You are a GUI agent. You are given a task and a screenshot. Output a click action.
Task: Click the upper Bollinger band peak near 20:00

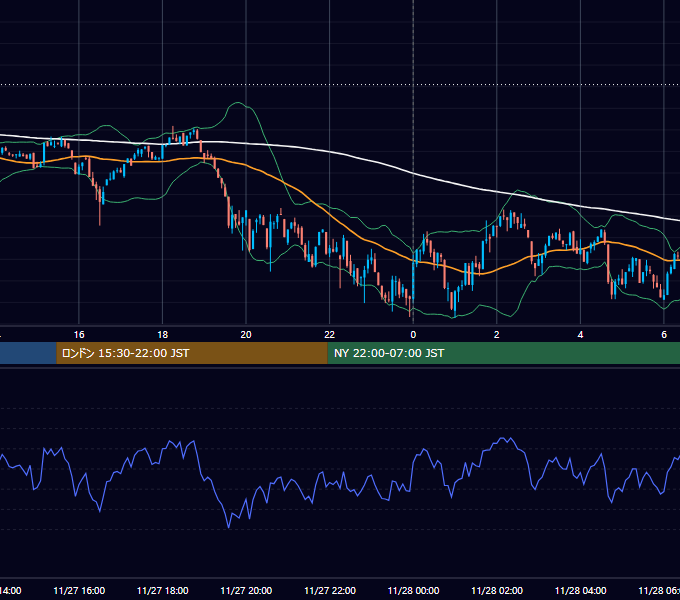(238, 103)
